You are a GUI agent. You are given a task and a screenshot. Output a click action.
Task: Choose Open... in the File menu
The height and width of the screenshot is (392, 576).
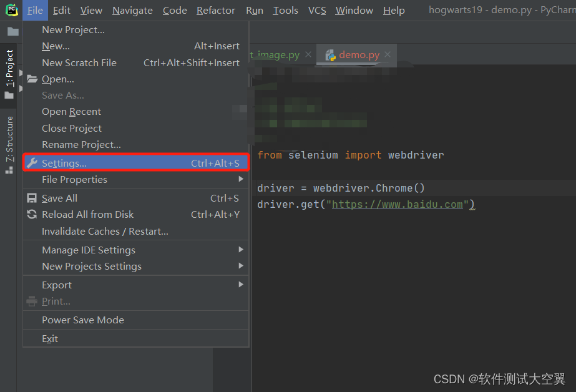[136, 79]
